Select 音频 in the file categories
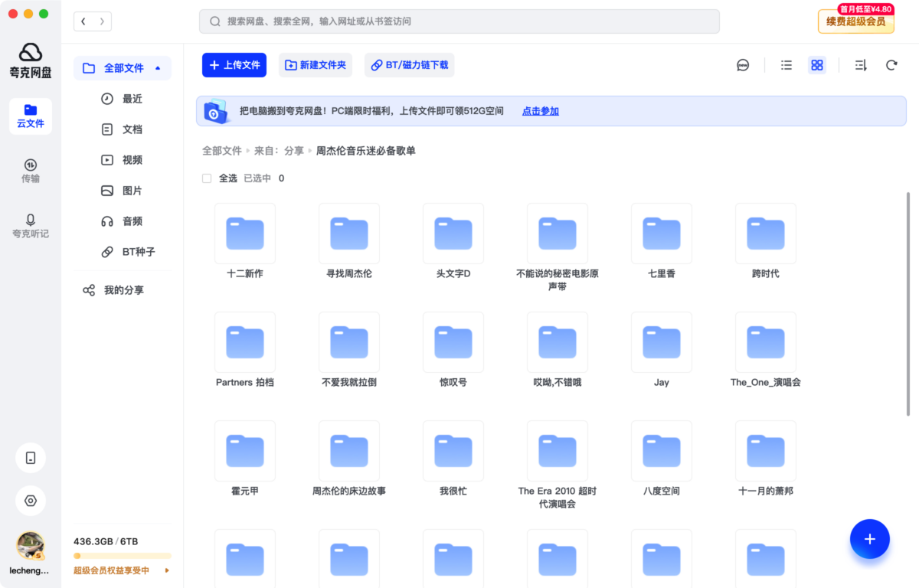Screen dimensions: 919x588 [132, 221]
